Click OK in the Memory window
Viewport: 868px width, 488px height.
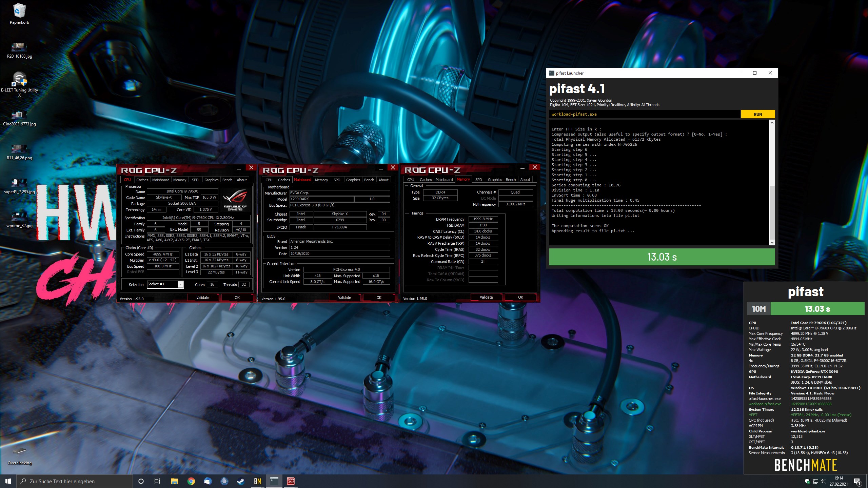point(520,297)
